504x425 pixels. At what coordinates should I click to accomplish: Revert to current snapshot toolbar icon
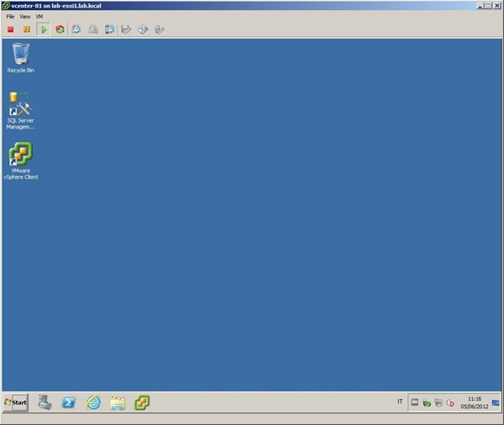tap(93, 29)
